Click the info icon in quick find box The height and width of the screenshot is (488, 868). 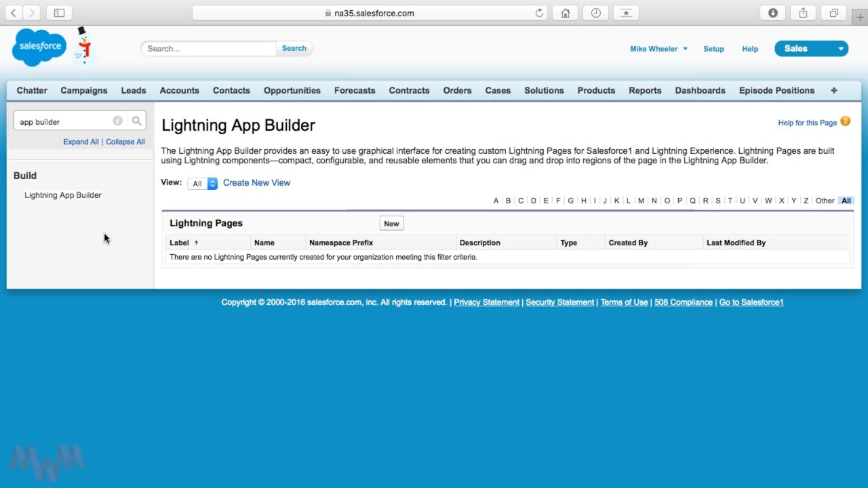[117, 121]
